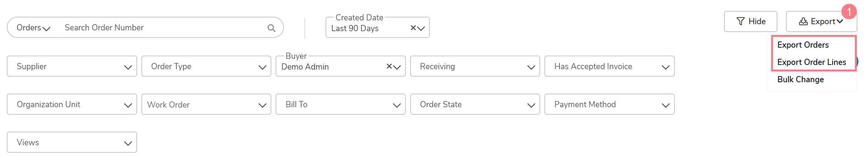The image size is (868, 156).
Task: Click the notification badge showing 1
Action: 849,12
